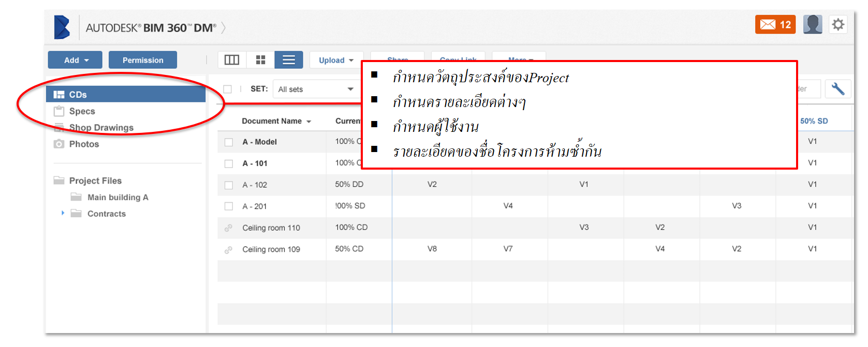Click version V4 in A - 201 row
The height and width of the screenshot is (347, 868).
508,206
